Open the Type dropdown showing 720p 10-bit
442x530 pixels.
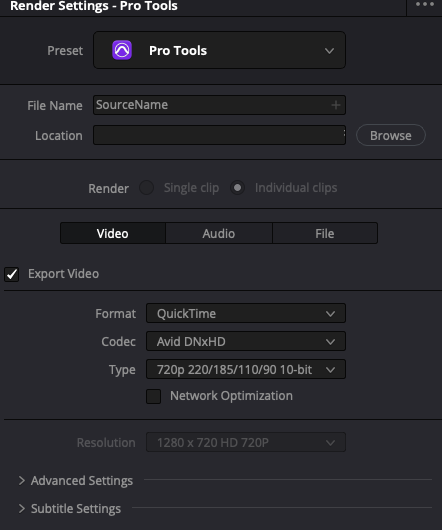click(x=246, y=369)
